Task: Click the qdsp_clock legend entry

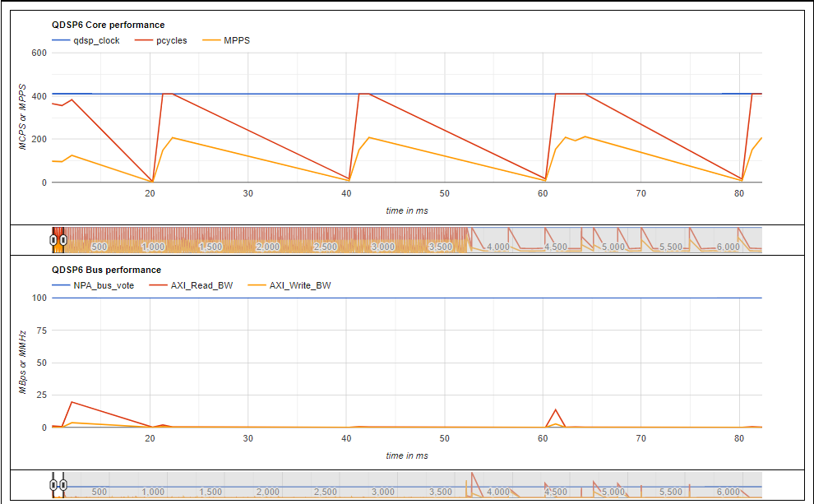Action: click(86, 40)
